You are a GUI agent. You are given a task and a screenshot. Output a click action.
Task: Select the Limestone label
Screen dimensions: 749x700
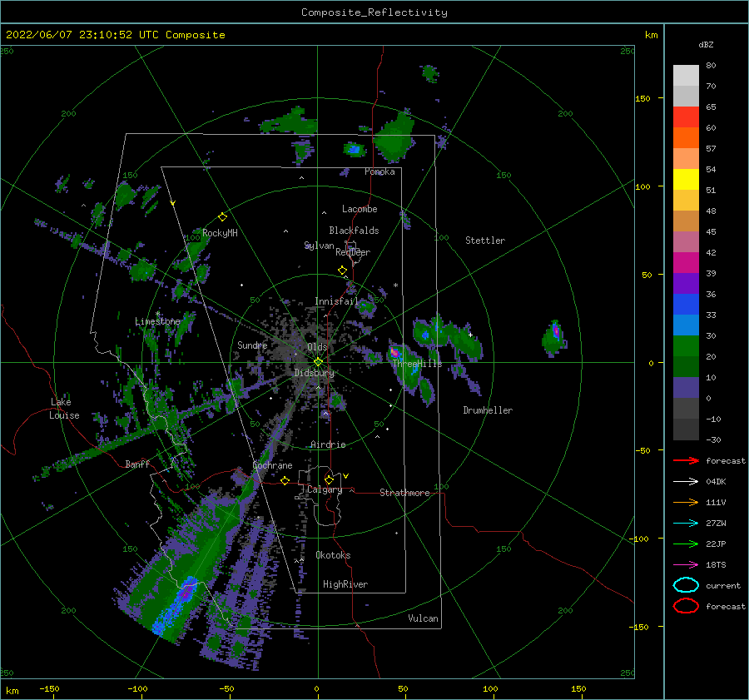click(x=157, y=321)
